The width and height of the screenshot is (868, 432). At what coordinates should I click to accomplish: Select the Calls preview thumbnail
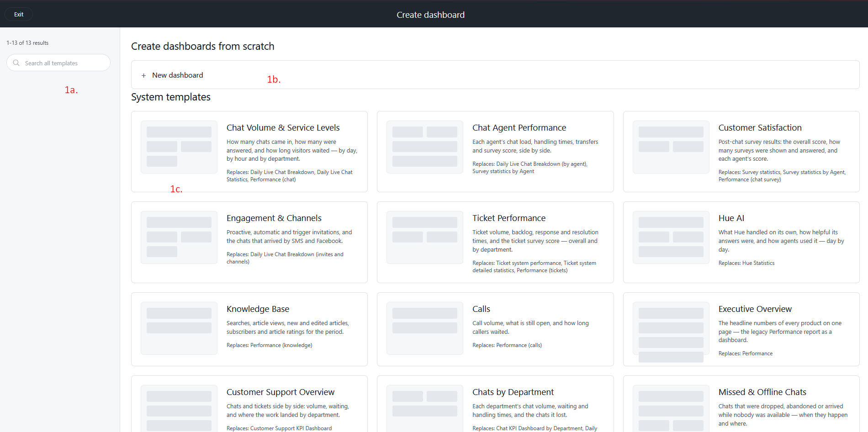[425, 328]
